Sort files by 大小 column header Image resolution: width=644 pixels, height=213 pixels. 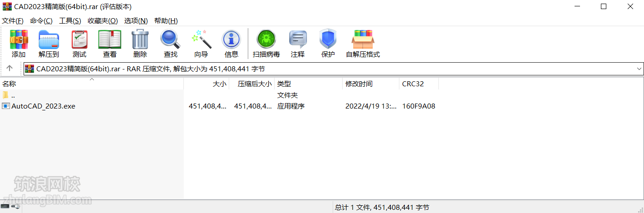206,84
